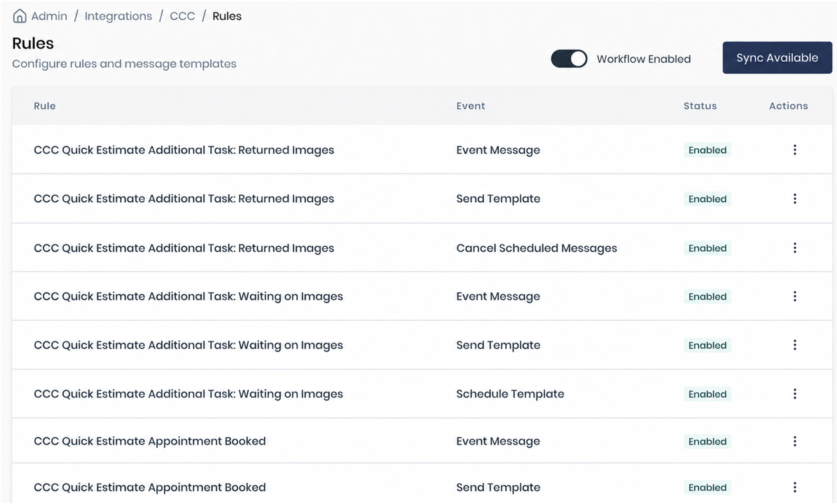Click the Status column header
This screenshot has width=837, height=504.
pyautogui.click(x=700, y=106)
